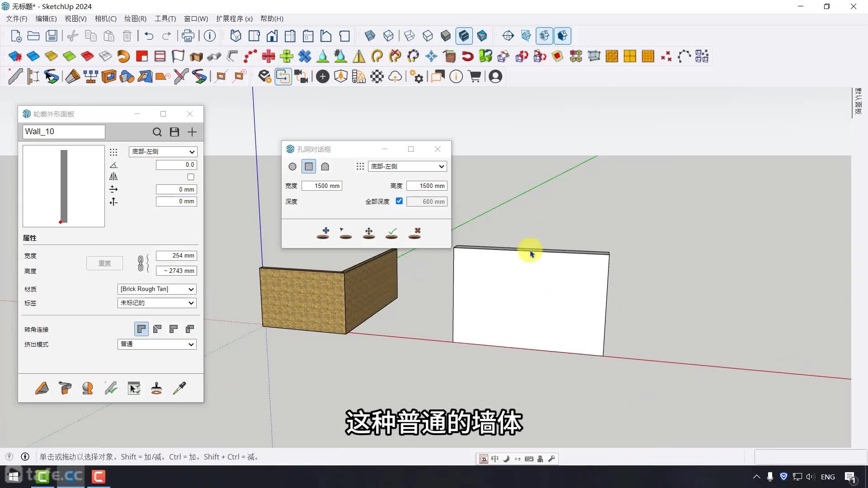Click the Redo arrow icon
Image resolution: width=868 pixels, height=488 pixels.
pos(166,36)
